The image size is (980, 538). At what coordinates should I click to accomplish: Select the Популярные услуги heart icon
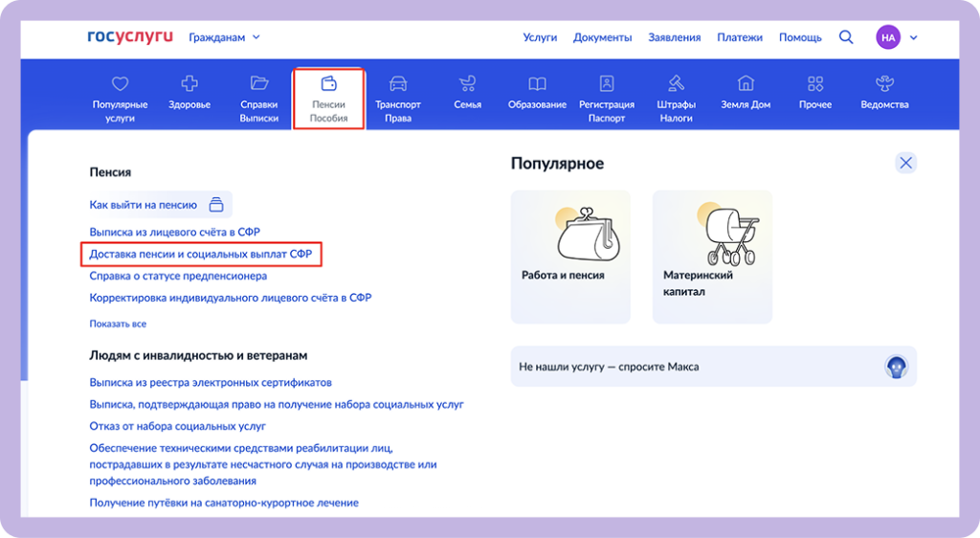point(120,83)
